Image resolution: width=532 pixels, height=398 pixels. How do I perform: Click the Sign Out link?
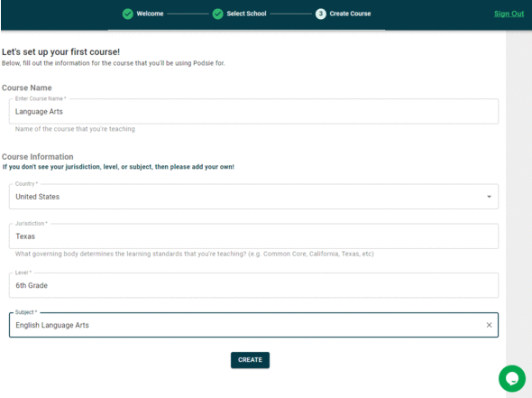509,14
